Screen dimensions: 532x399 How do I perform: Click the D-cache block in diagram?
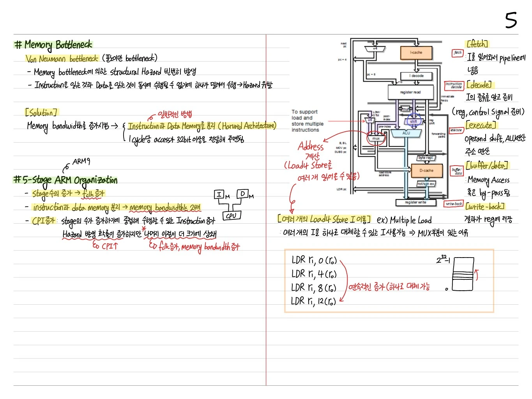coord(426,170)
